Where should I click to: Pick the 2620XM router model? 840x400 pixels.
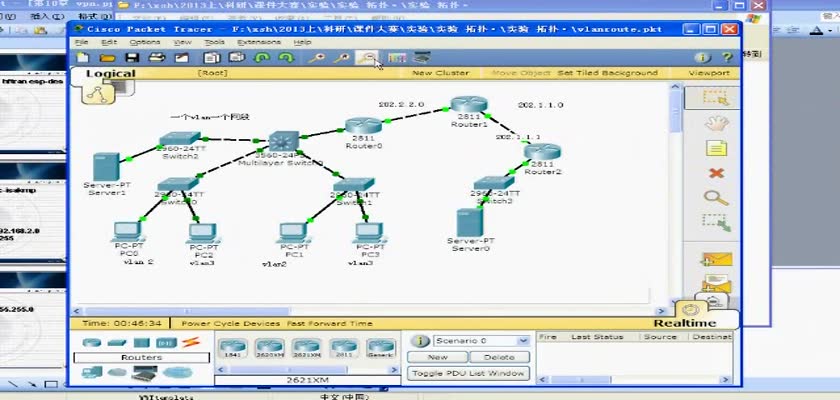[x=269, y=348]
